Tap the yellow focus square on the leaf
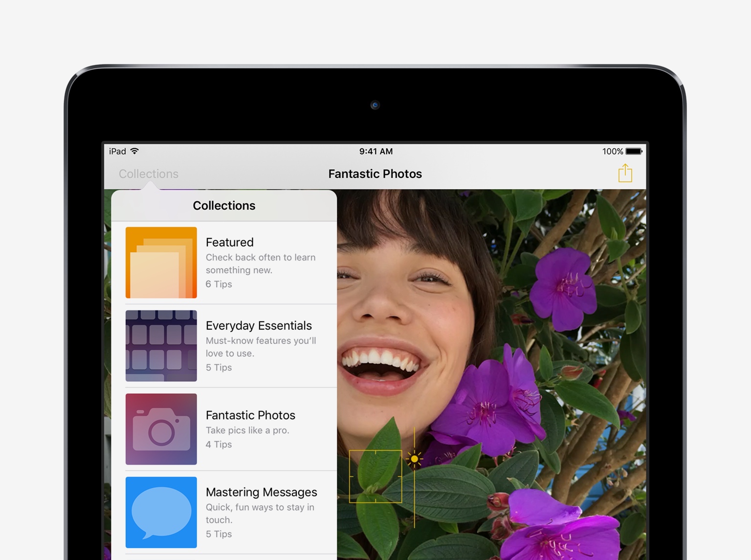This screenshot has height=560, width=751. point(375,476)
